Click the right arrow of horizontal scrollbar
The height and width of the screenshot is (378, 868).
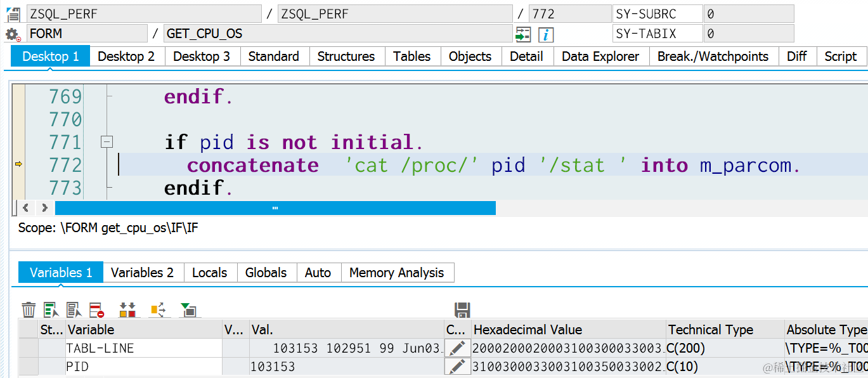click(x=44, y=207)
